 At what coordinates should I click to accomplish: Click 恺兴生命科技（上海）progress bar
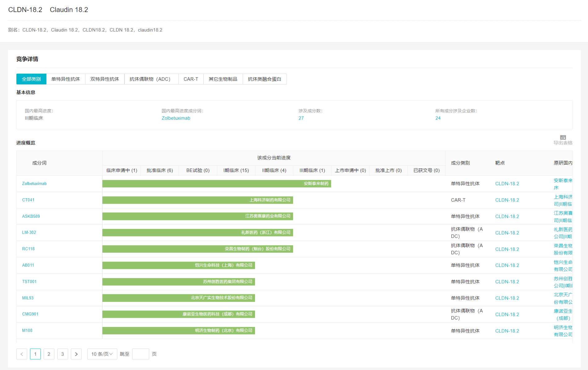(179, 265)
